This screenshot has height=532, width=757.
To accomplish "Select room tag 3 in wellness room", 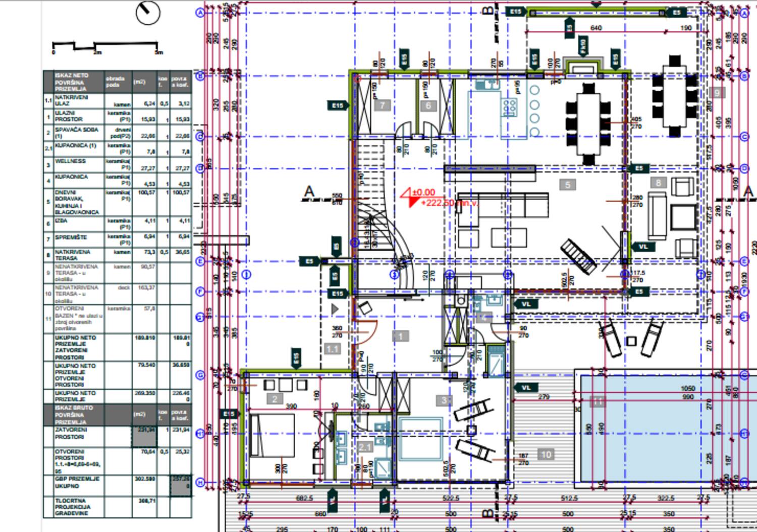I will click(x=444, y=400).
